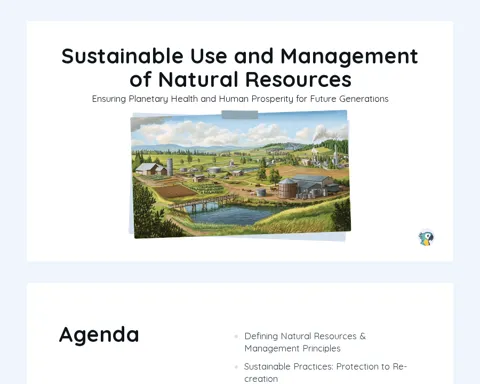Select the farm landscape illustration

240,174
